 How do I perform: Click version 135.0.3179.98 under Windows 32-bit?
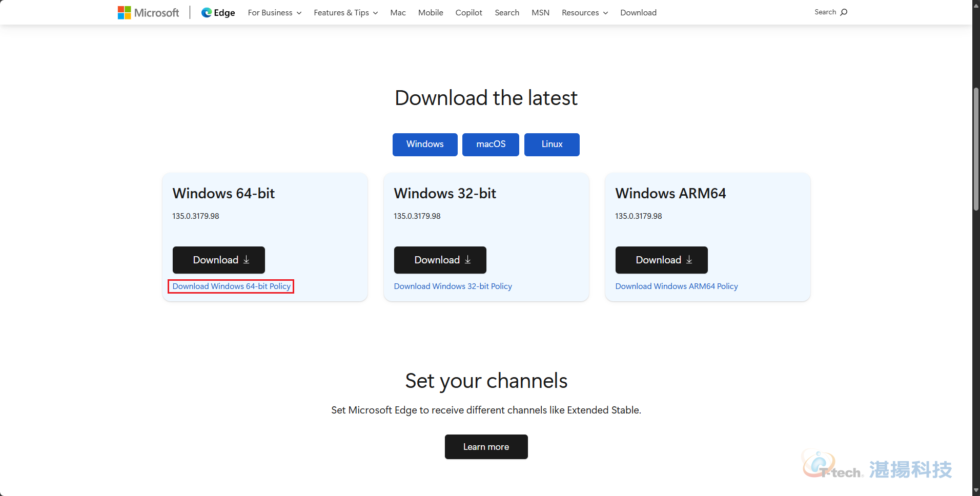[x=417, y=216]
